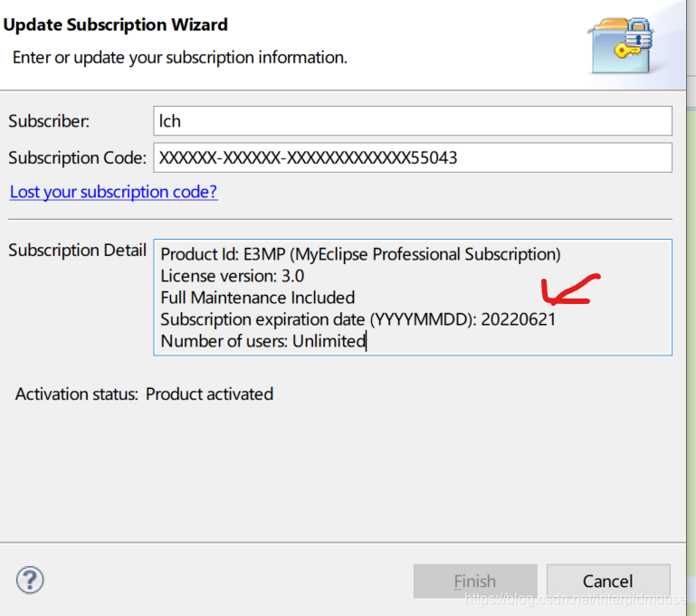Click the lock and key wizard icon
This screenshot has width=696, height=616.
(x=621, y=45)
